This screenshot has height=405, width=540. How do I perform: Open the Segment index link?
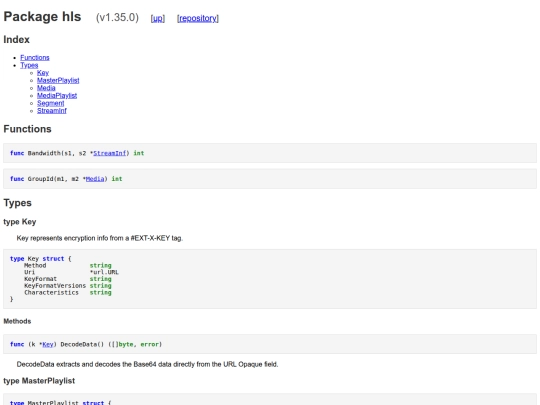click(x=51, y=103)
